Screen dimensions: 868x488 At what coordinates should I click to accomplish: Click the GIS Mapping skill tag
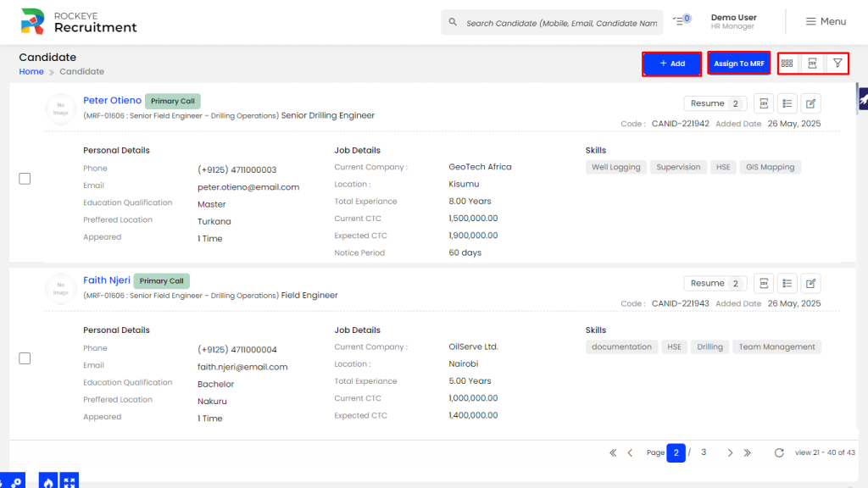click(x=770, y=167)
